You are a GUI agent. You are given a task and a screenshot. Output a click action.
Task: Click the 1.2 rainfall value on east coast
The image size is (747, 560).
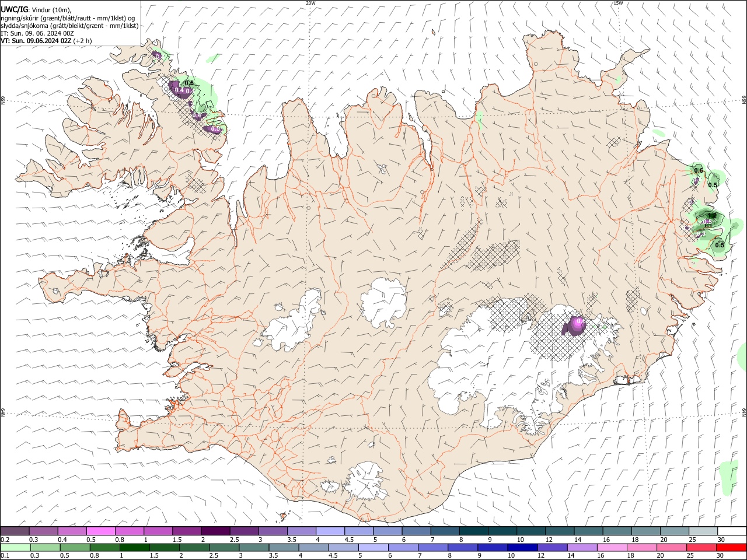point(712,215)
